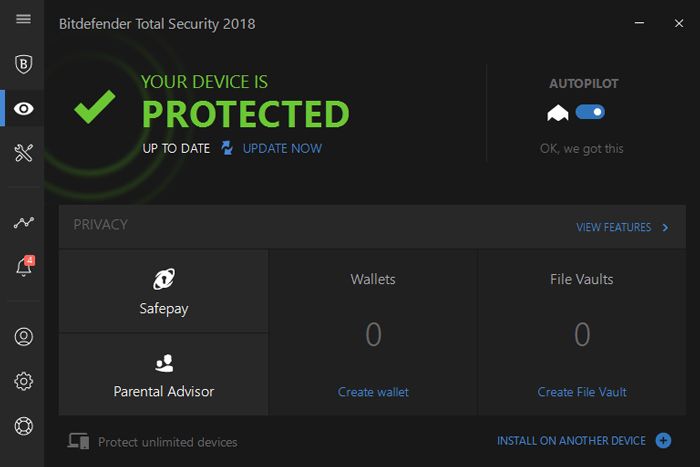Open the Account user icon
Viewport: 700px width, 467px height.
coord(23,337)
